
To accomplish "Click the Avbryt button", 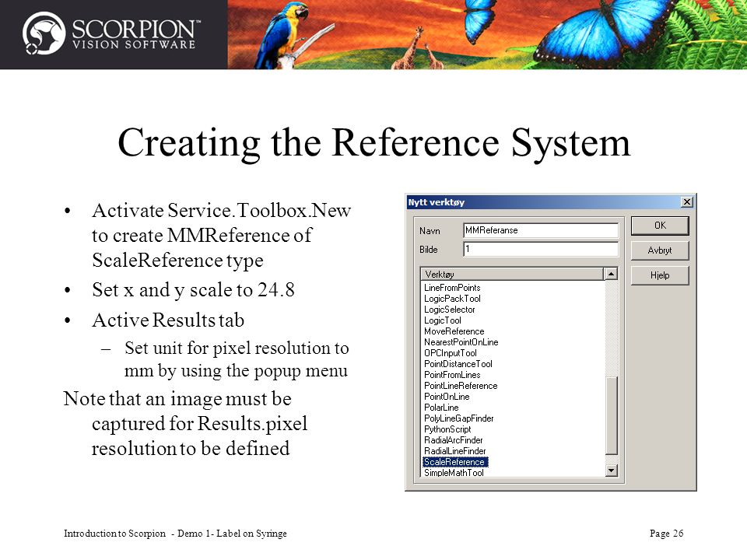I will coord(660,250).
